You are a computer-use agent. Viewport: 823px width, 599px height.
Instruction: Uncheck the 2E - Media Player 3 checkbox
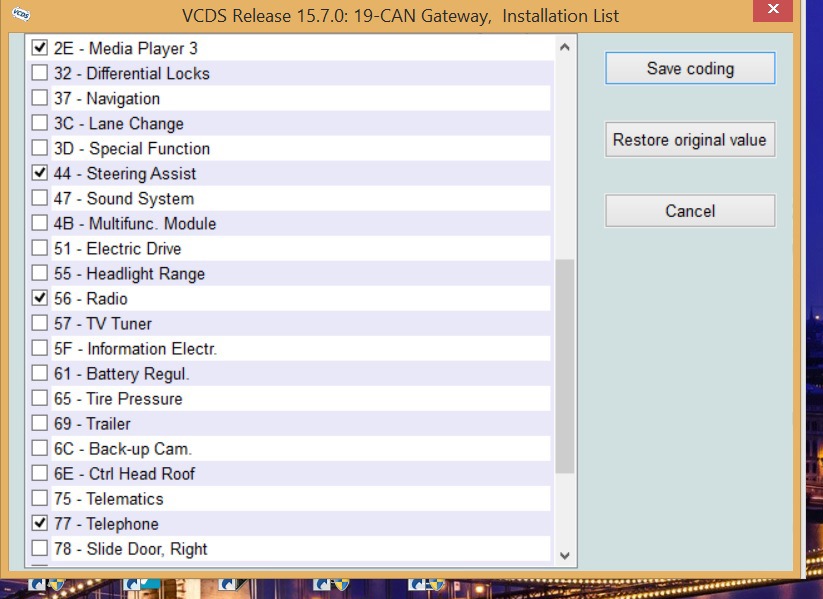[39, 48]
